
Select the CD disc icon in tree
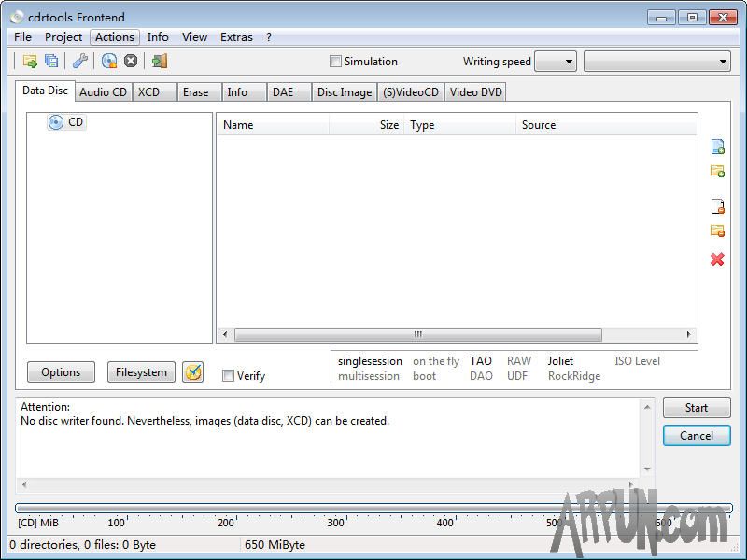click(x=56, y=122)
